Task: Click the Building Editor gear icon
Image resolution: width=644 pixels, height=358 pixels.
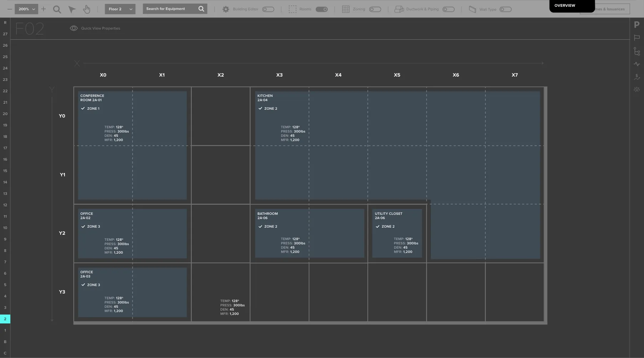Action: [x=226, y=9]
